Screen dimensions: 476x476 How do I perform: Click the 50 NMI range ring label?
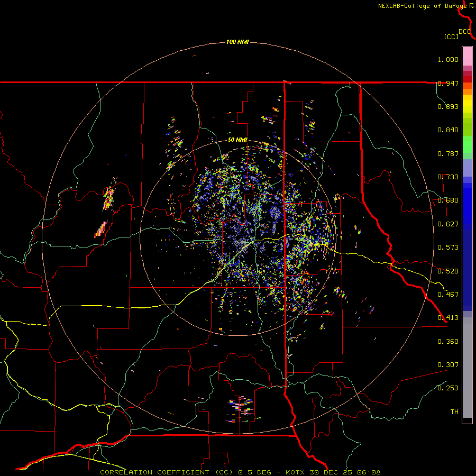[237, 140]
